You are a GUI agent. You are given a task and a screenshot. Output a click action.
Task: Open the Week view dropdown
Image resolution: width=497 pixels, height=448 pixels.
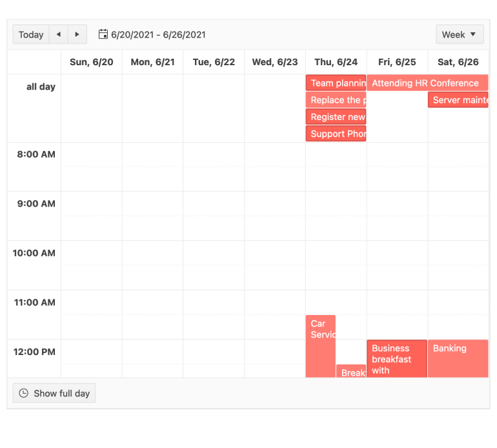460,35
